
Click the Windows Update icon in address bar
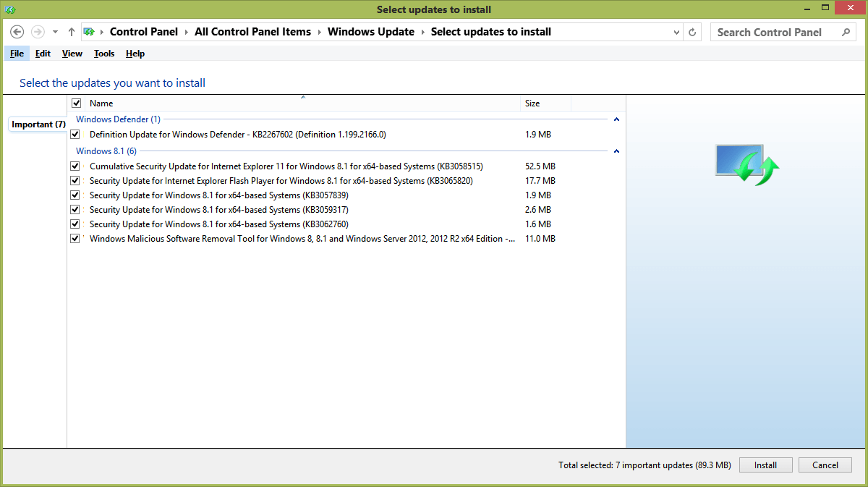pos(89,32)
